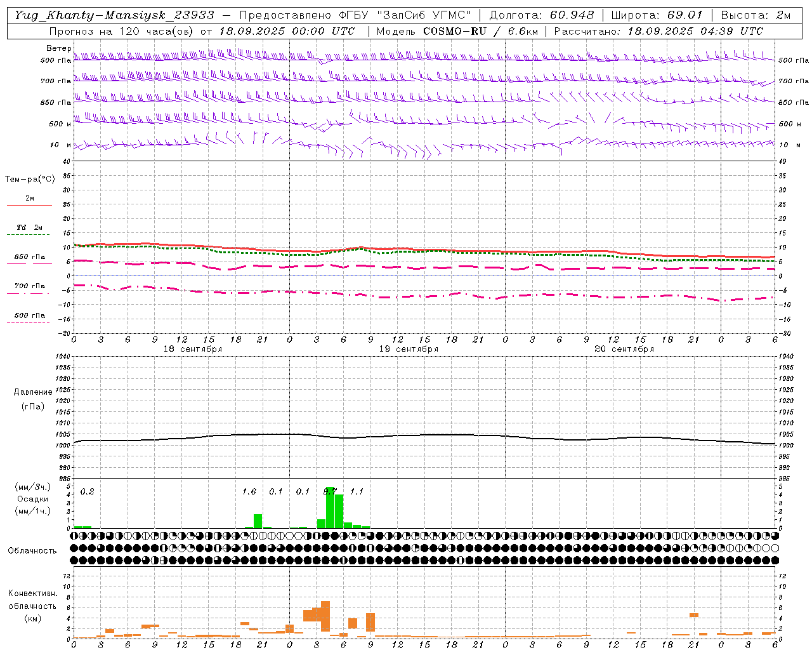812x650 pixels.
Task: Click the 1.6 precipitation total
Action: point(249,491)
